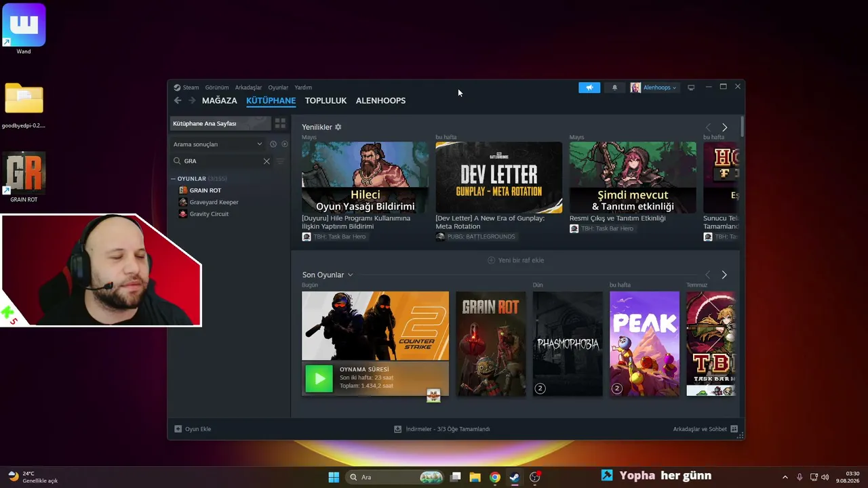This screenshot has width=868, height=488.
Task: Open the PUBG Dev Letter news card
Action: pyautogui.click(x=499, y=178)
